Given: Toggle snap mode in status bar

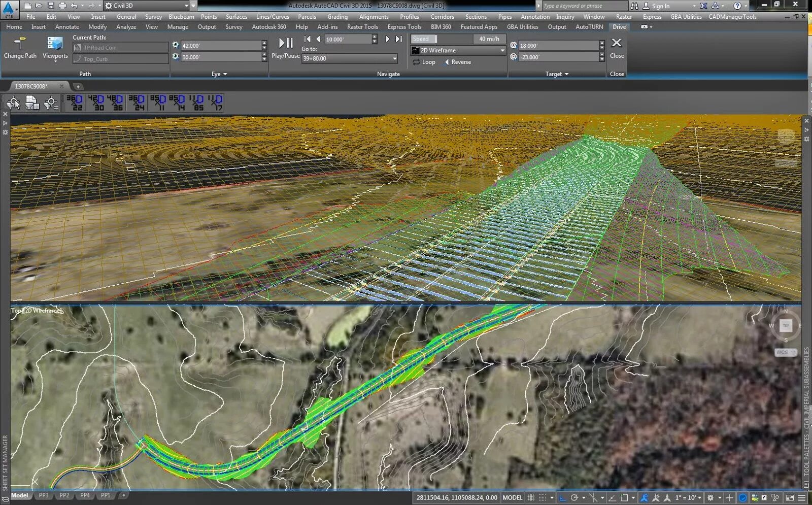Looking at the screenshot, I should [x=543, y=498].
